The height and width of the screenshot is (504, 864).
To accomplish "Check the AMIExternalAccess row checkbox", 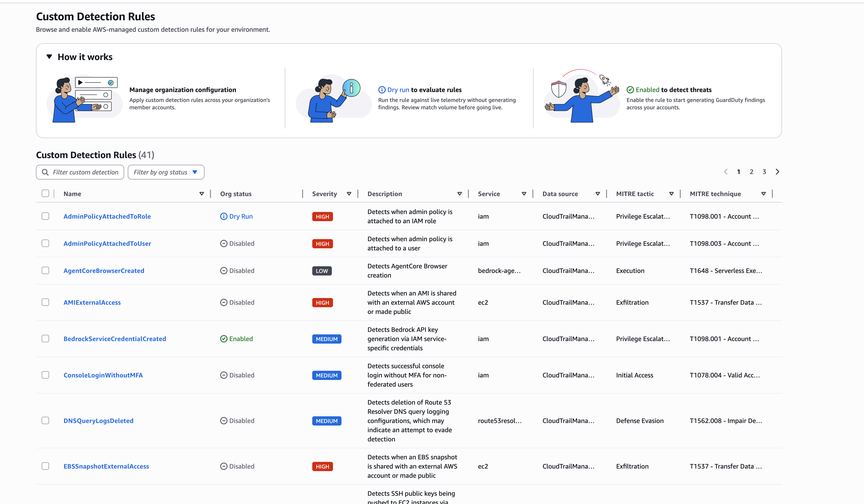I will 45,302.
